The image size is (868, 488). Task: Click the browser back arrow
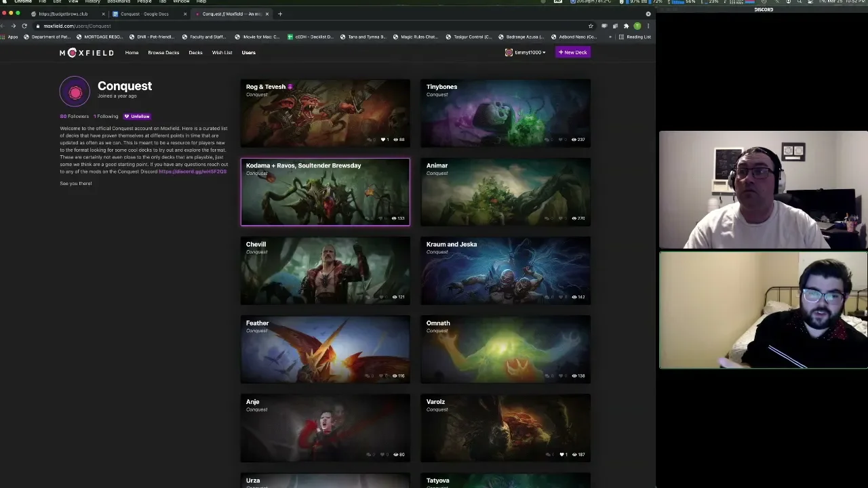coord(3,26)
